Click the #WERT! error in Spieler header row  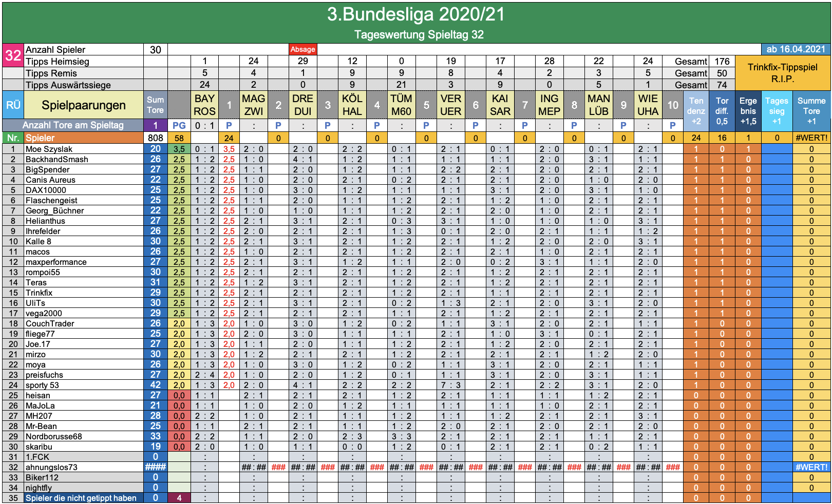(811, 138)
